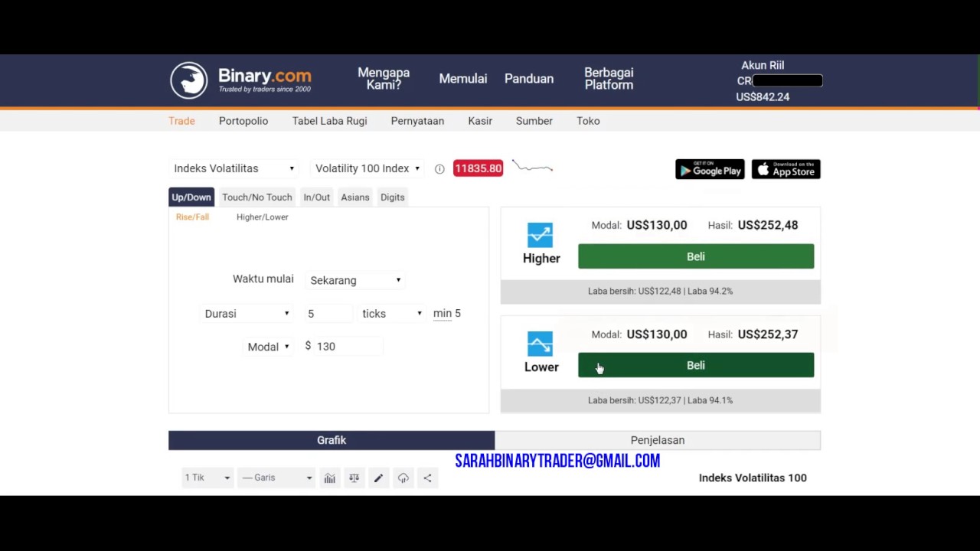Click Laba bersih US$122,48 text
Screen dimensions: 980x551
click(x=660, y=292)
